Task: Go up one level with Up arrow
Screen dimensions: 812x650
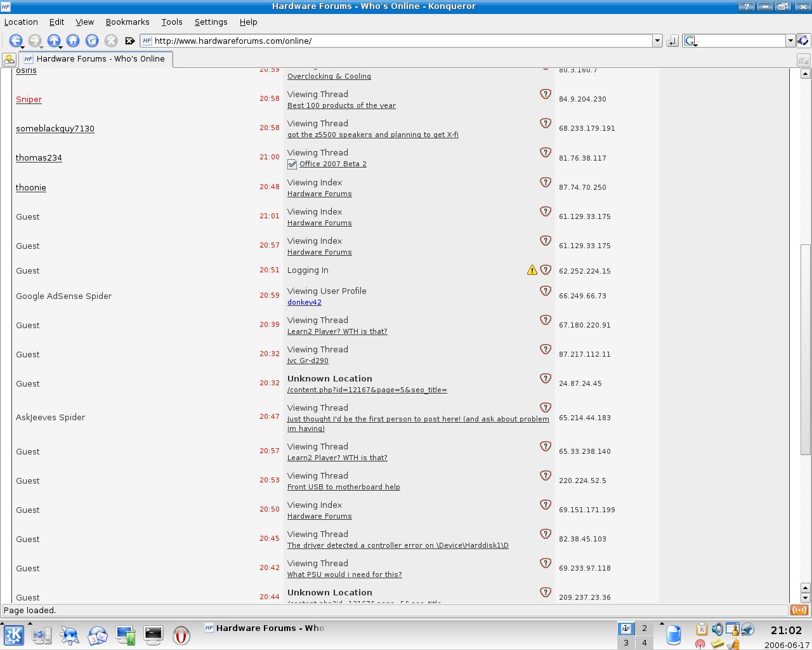Action: (53, 41)
